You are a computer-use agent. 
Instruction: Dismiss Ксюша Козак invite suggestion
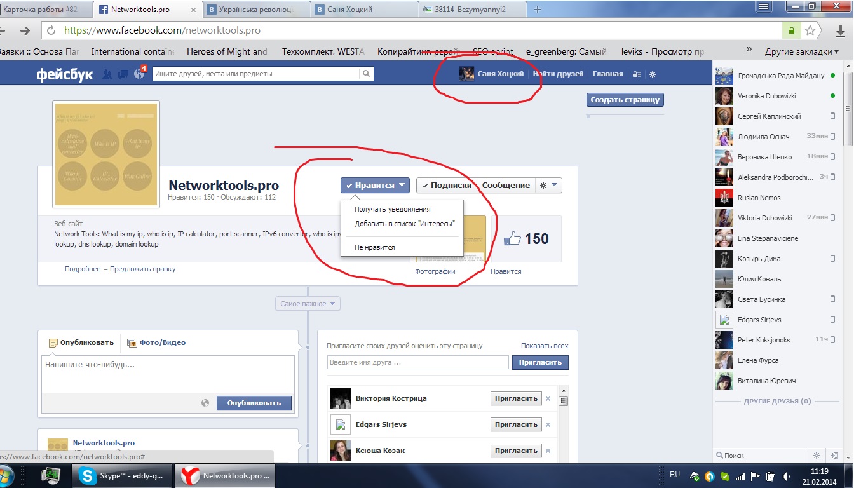[x=548, y=451]
